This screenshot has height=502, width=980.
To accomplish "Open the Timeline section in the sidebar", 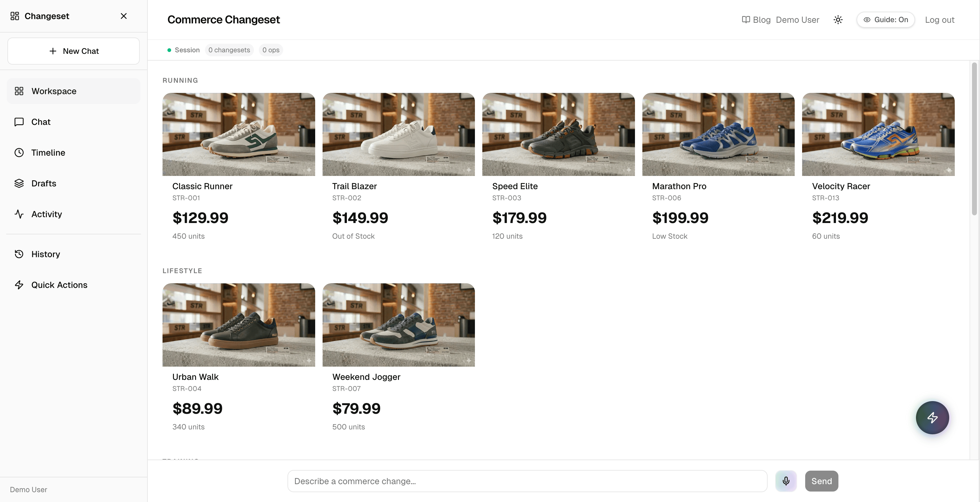I will pyautogui.click(x=48, y=153).
